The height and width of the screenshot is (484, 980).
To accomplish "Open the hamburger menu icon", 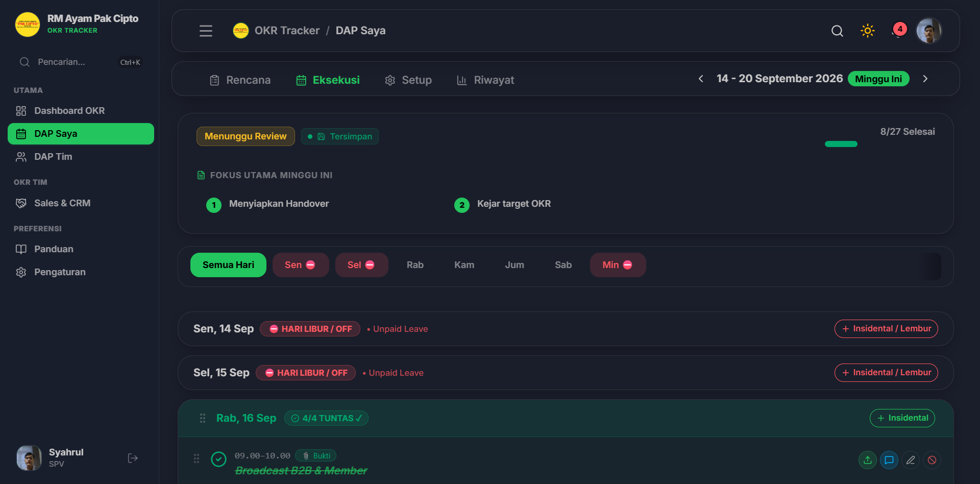I will pos(206,31).
